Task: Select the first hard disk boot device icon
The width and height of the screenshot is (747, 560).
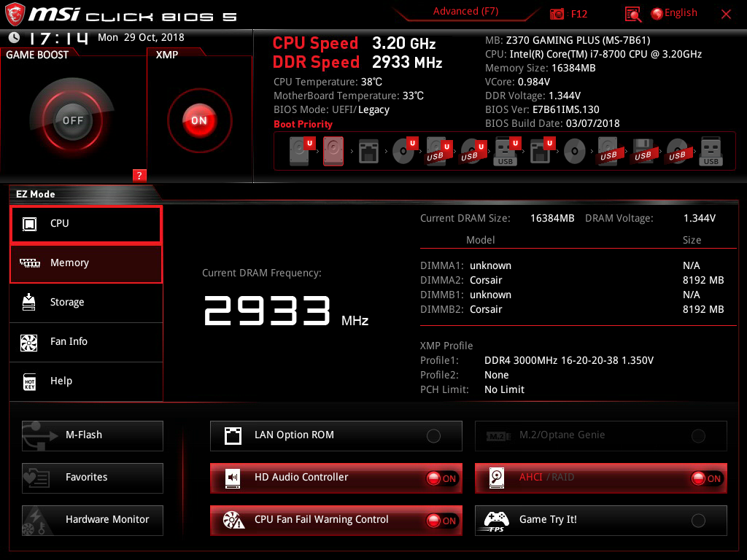Action: click(x=299, y=152)
